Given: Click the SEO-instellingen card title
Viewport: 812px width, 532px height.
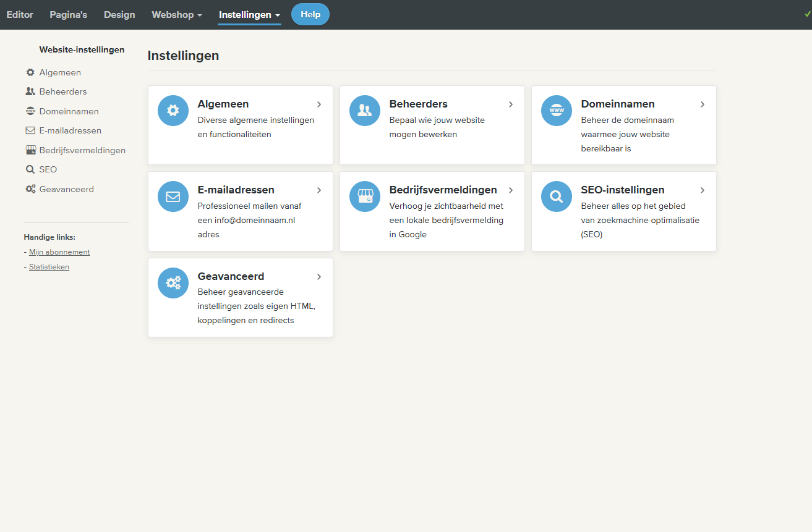Looking at the screenshot, I should pos(623,190).
